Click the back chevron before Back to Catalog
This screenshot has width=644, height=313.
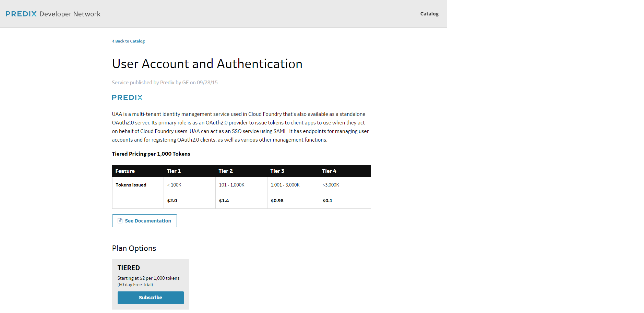pos(113,41)
